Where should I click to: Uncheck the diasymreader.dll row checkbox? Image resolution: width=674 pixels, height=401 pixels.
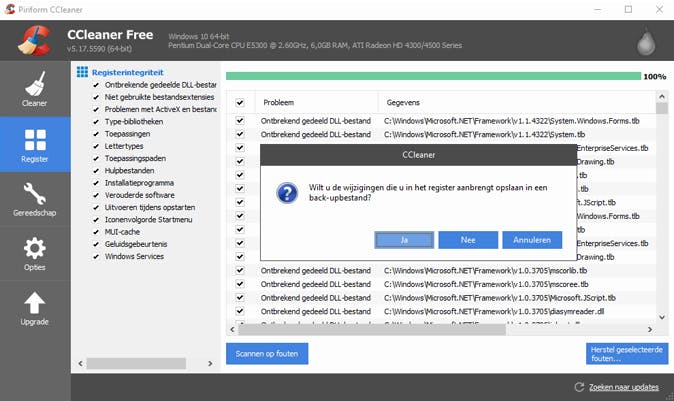[x=240, y=311]
